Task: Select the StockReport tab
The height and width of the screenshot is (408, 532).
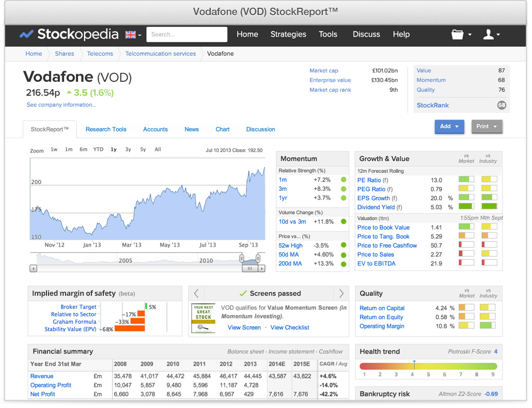Action: click(50, 129)
